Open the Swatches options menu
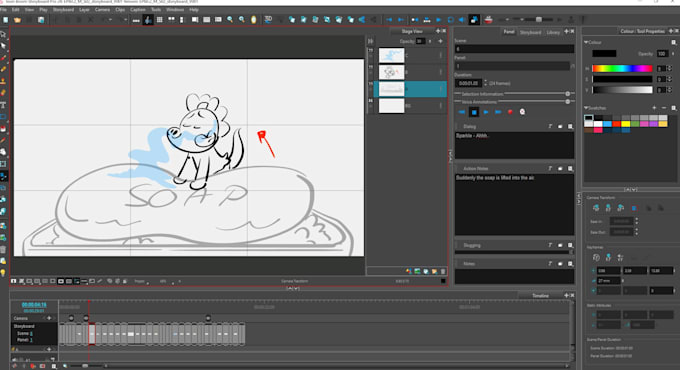Image resolution: width=680 pixels, height=370 pixels. [x=673, y=108]
